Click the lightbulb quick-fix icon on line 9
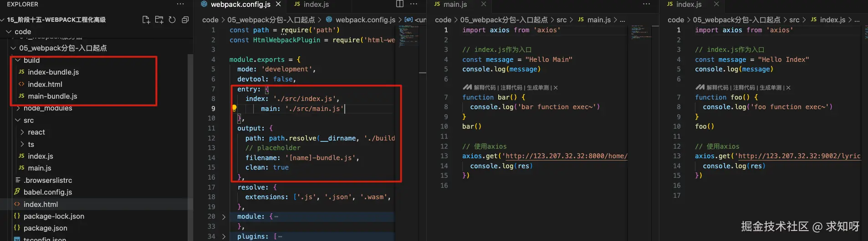Viewport: 868px width, 241px height. (234, 108)
